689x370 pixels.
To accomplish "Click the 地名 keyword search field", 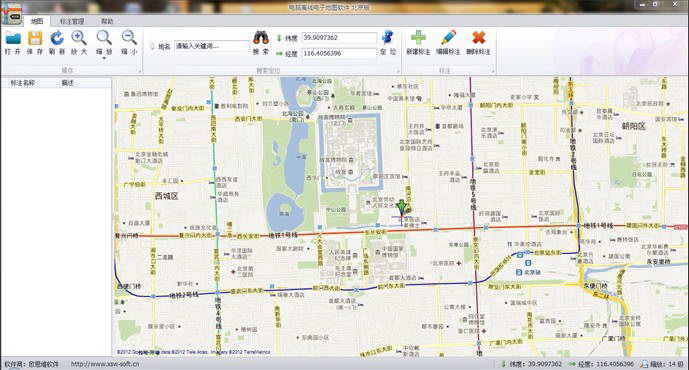I will pos(212,46).
